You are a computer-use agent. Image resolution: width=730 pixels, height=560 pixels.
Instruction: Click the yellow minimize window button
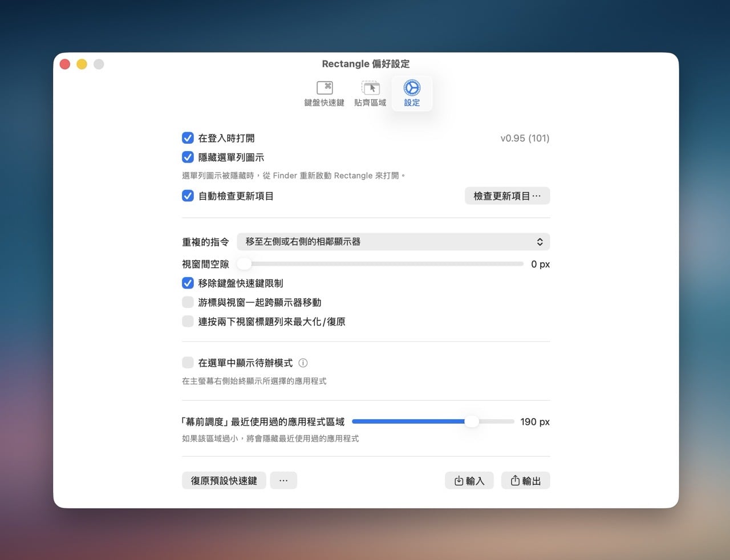pyautogui.click(x=82, y=64)
